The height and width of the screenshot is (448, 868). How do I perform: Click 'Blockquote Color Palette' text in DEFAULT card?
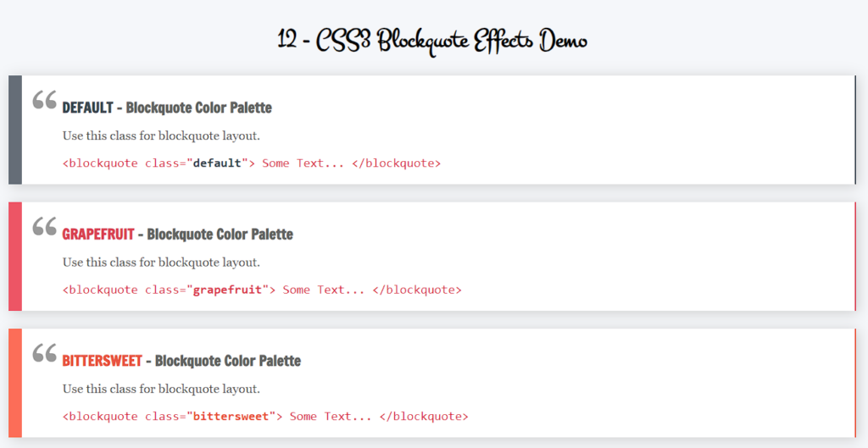[198, 108]
